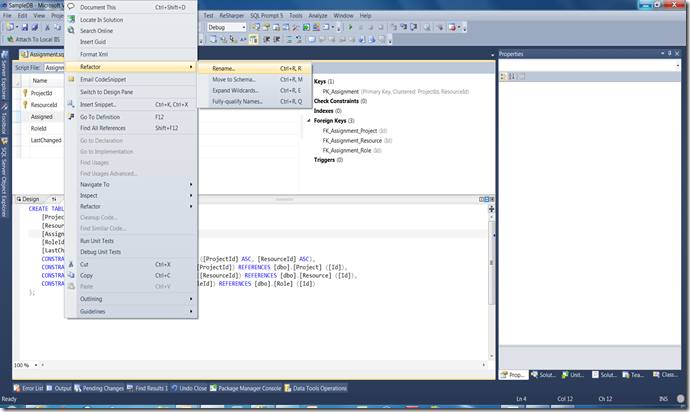
Task: Open the Properties object selector dropdown
Action: pos(678,65)
